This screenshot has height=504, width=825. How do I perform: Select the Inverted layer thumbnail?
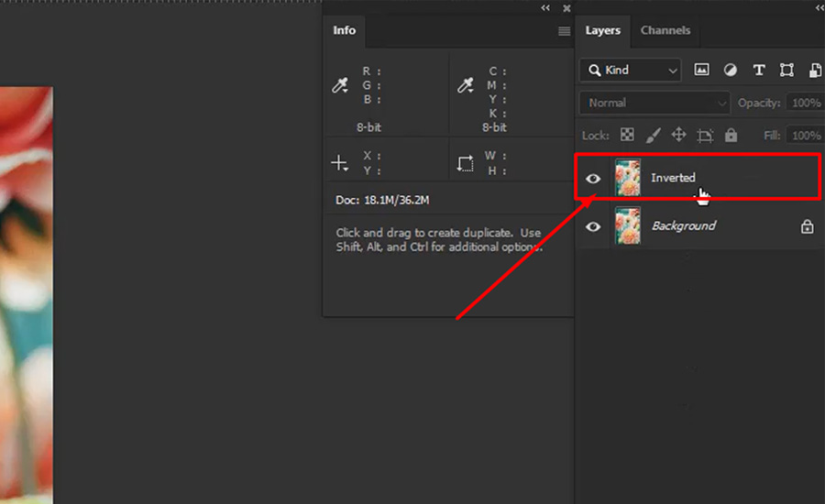628,178
